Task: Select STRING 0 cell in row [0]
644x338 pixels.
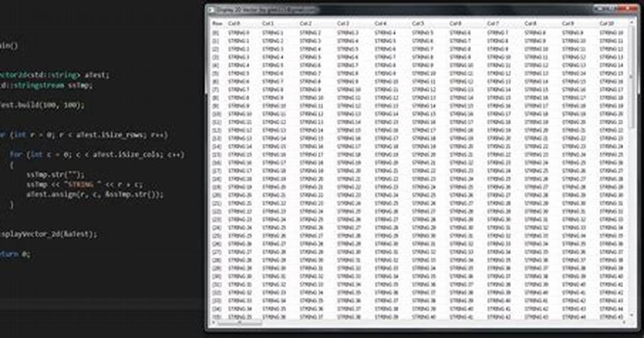Action: (239, 32)
